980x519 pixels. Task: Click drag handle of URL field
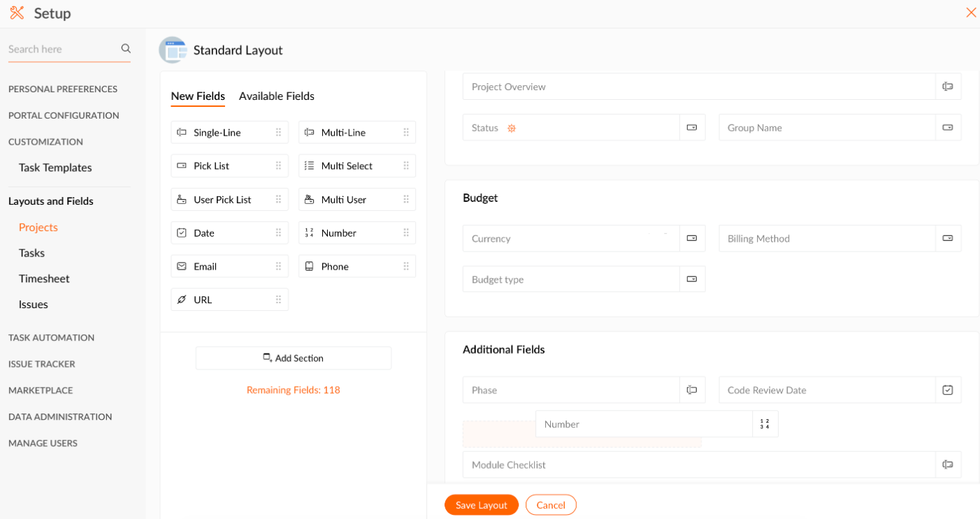[x=278, y=300]
